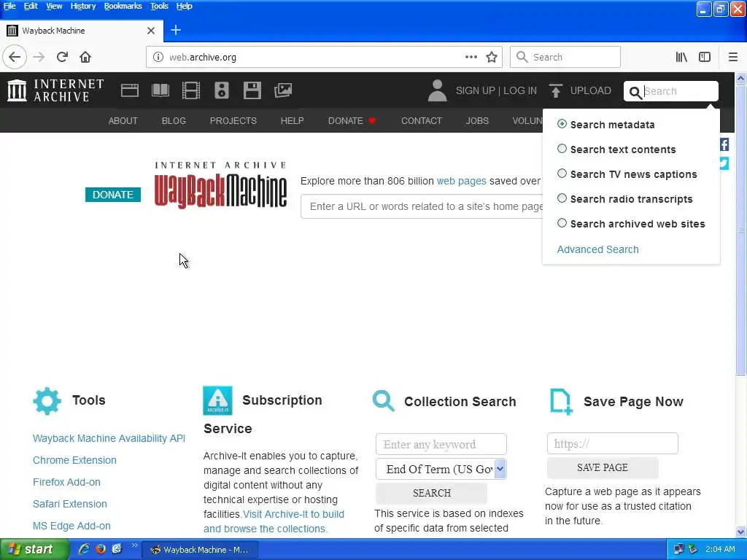This screenshot has width=747, height=560.
Task: Open the Texts book icon
Action: [x=160, y=90]
